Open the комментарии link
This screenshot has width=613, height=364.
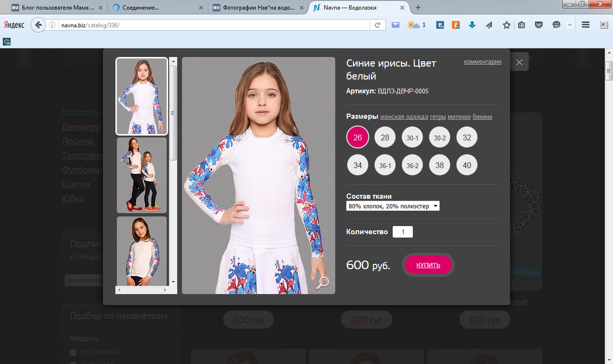[483, 62]
